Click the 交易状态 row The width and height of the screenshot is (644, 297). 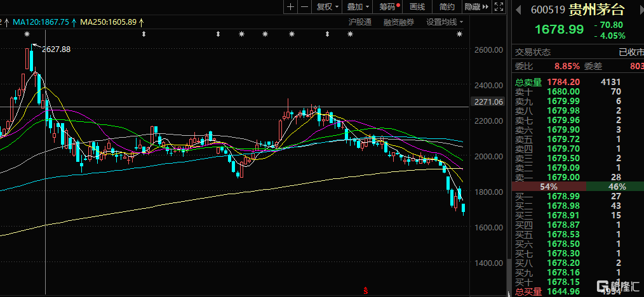(577, 53)
